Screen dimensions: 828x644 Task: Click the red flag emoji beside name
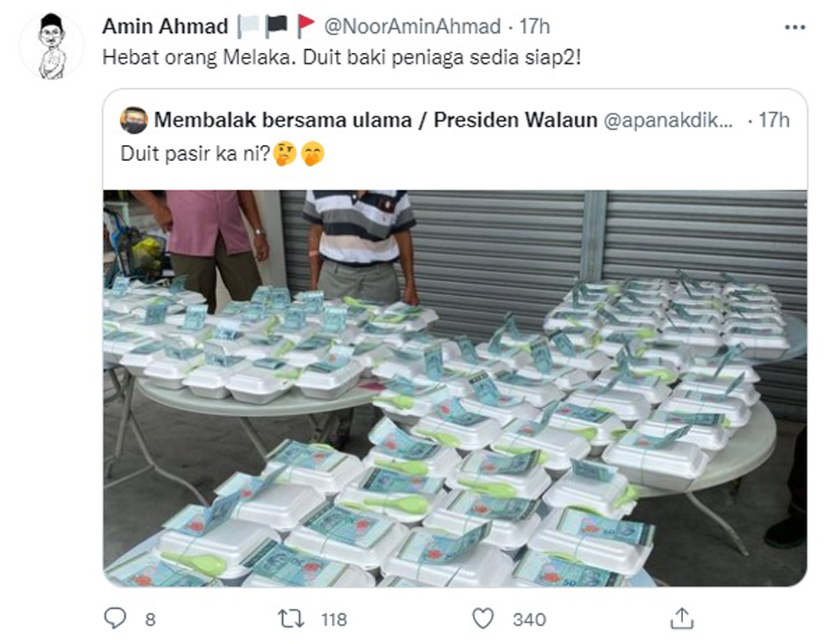pos(305,26)
